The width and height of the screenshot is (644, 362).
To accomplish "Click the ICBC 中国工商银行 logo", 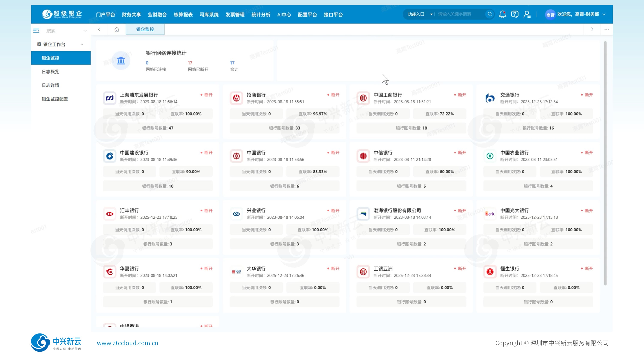I will 363,98.
